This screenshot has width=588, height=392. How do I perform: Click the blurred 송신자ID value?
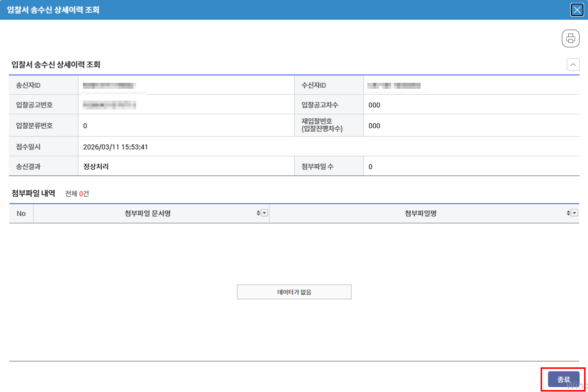109,85
